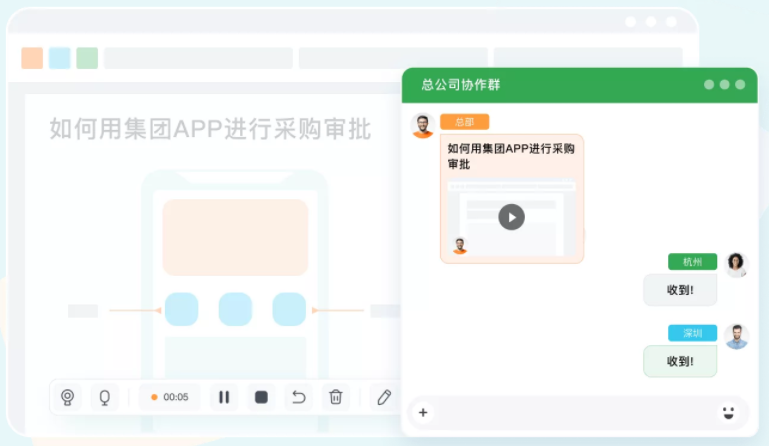
Task: Toggle the webcam icon in recording toolbar
Action: (x=68, y=397)
